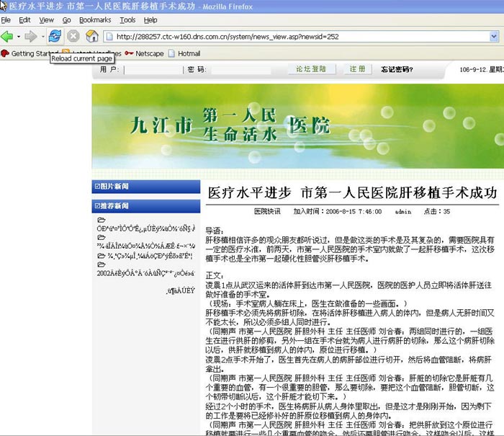504x436 pixels.
Task: Click the Back navigation arrow
Action: 7,36
